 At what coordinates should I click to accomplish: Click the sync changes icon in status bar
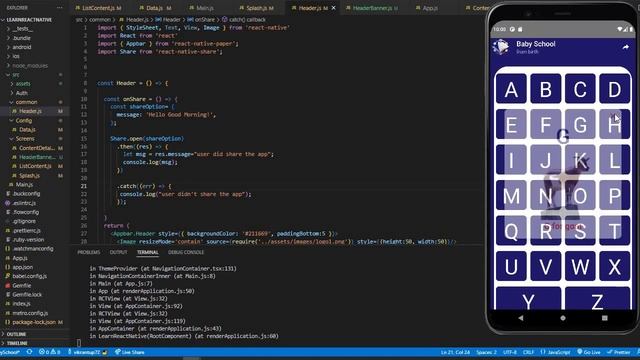coord(29,352)
